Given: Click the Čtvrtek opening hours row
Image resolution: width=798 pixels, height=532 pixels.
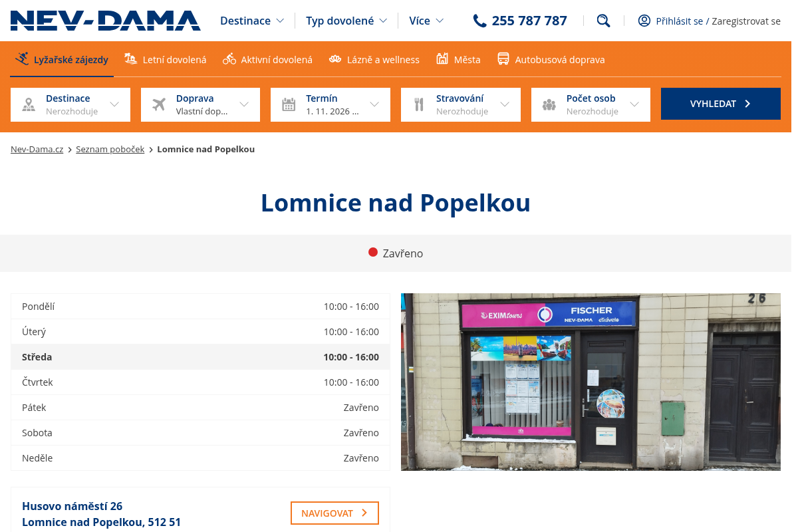Looking at the screenshot, I should click(200, 382).
